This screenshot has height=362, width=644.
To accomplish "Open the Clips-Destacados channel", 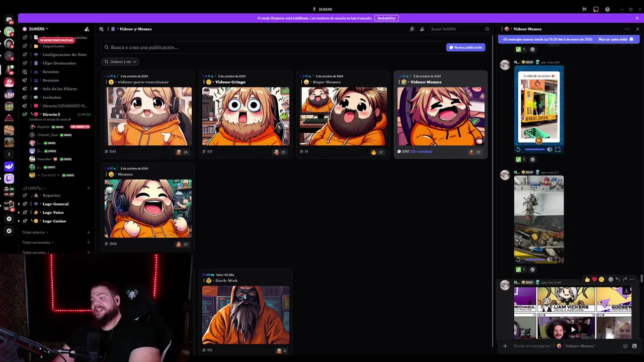I will pos(56,63).
